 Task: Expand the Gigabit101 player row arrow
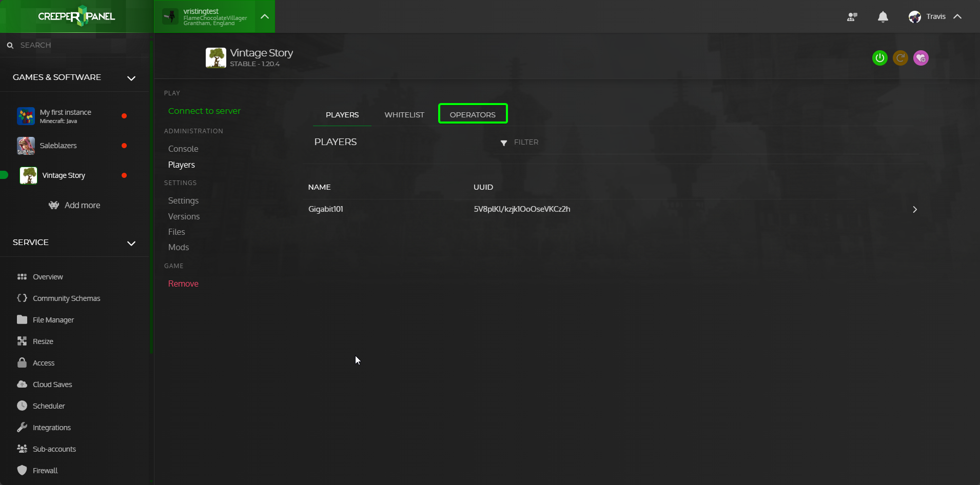pyautogui.click(x=915, y=209)
